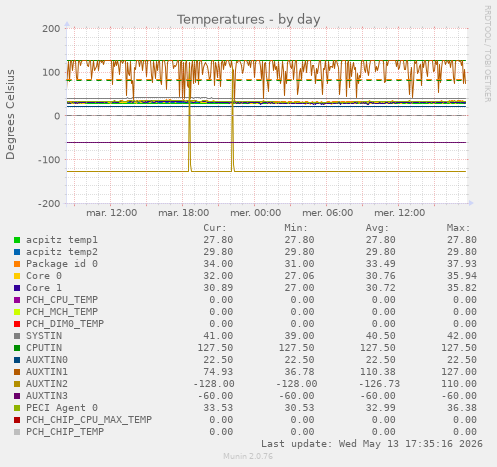Click the AUXTIN1 current value 74.93
Viewport: 497px width, 467px height.
(x=218, y=372)
